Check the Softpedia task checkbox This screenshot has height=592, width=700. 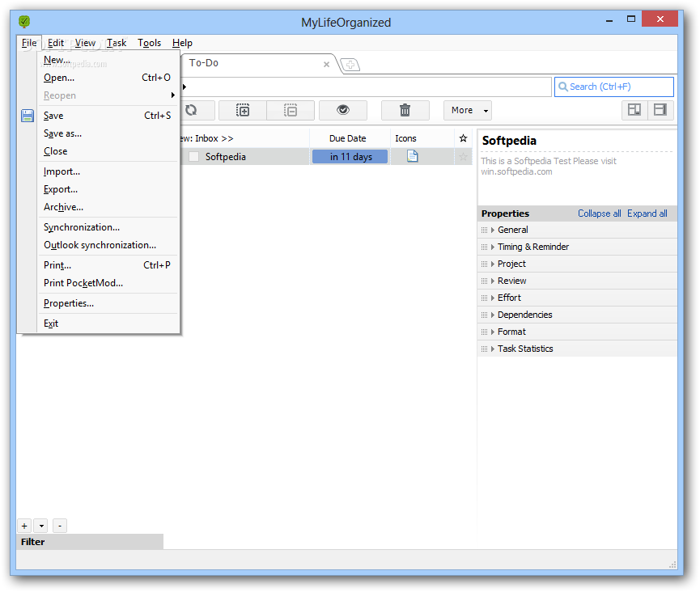coord(193,157)
